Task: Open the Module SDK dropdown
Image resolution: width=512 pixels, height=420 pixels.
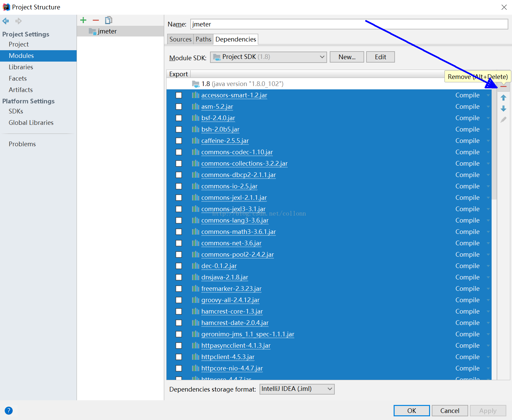Action: click(x=268, y=57)
